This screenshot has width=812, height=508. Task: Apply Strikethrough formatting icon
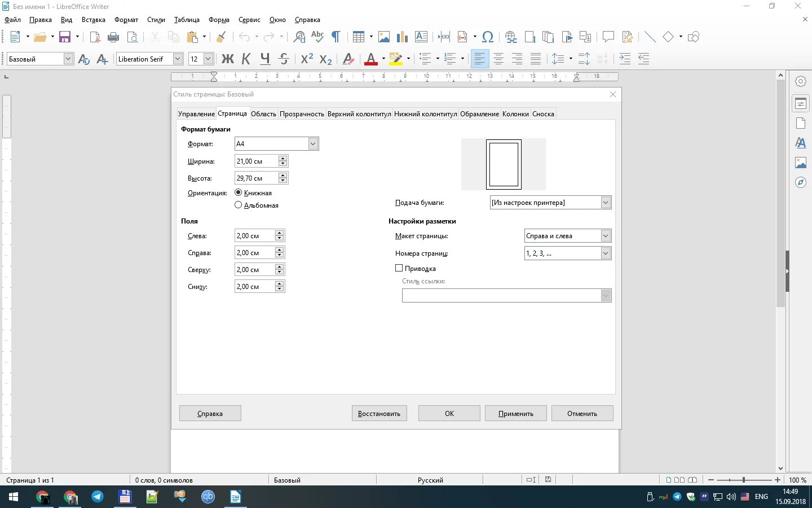(x=284, y=59)
